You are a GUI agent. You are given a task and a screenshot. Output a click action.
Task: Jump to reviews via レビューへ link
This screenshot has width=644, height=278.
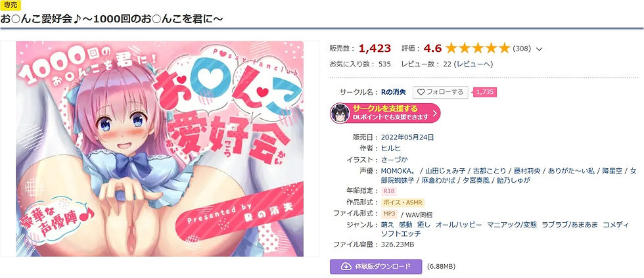pos(474,64)
